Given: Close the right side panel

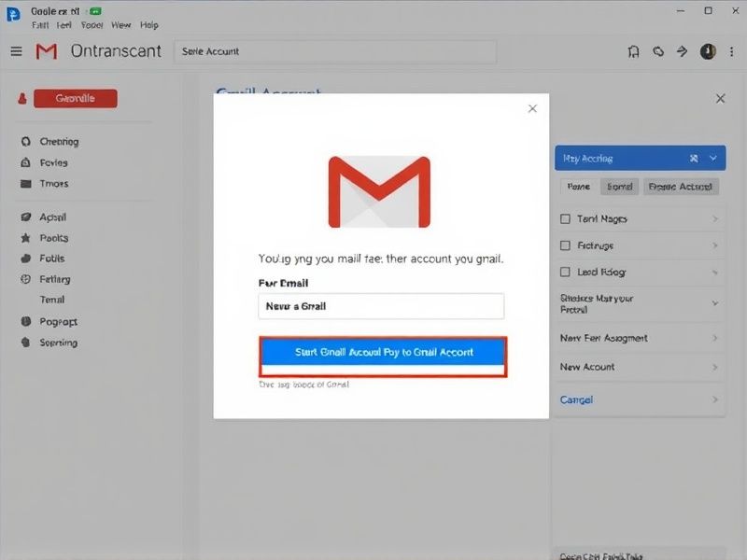Looking at the screenshot, I should coord(720,99).
